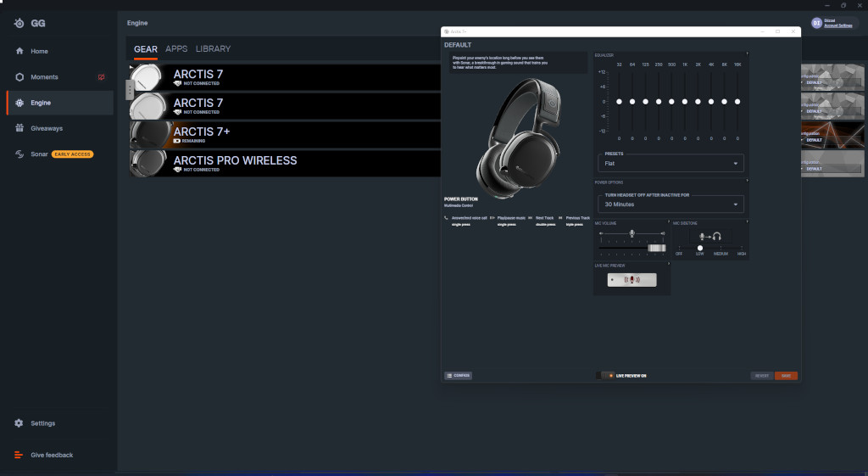Click the 1K equalizer slider knob
Screen dimensions: 868x476
pos(685,102)
